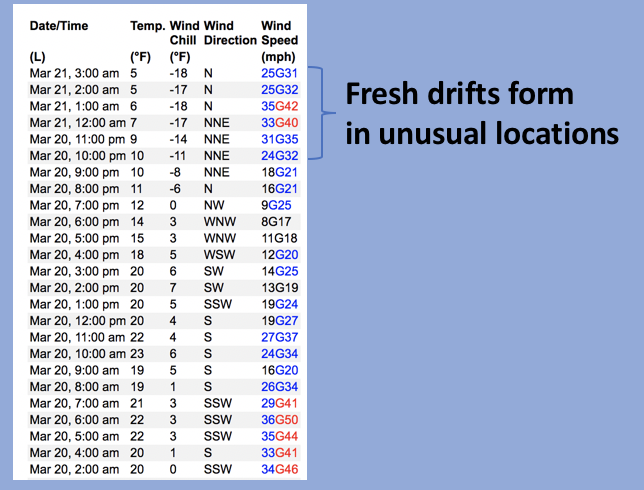The width and height of the screenshot is (644, 490).
Task: Click the 'Mar 20, 2:00 am' date cell
Action: (x=74, y=469)
